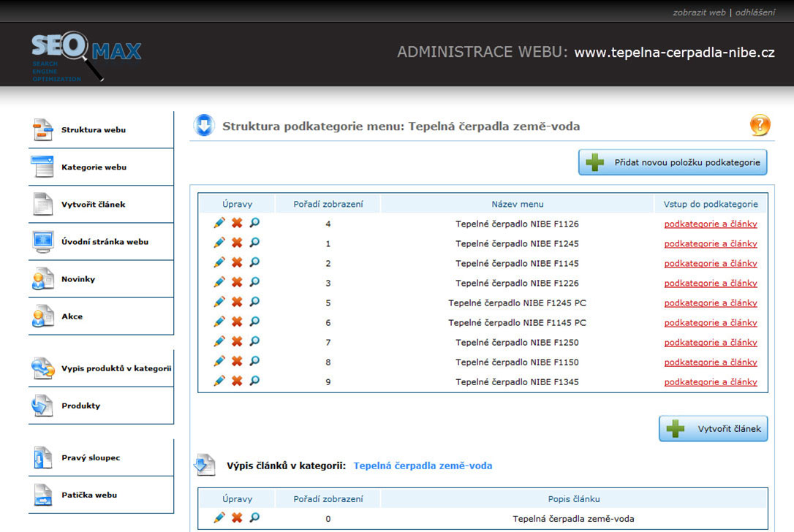794x532 pixels.
Task: Click Název menu column header
Action: tap(518, 204)
